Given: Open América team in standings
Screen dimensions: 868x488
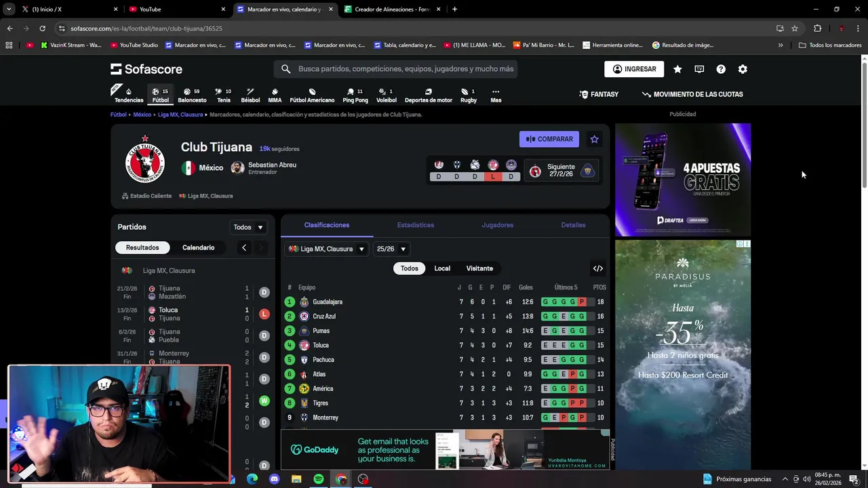Looking at the screenshot, I should [323, 388].
